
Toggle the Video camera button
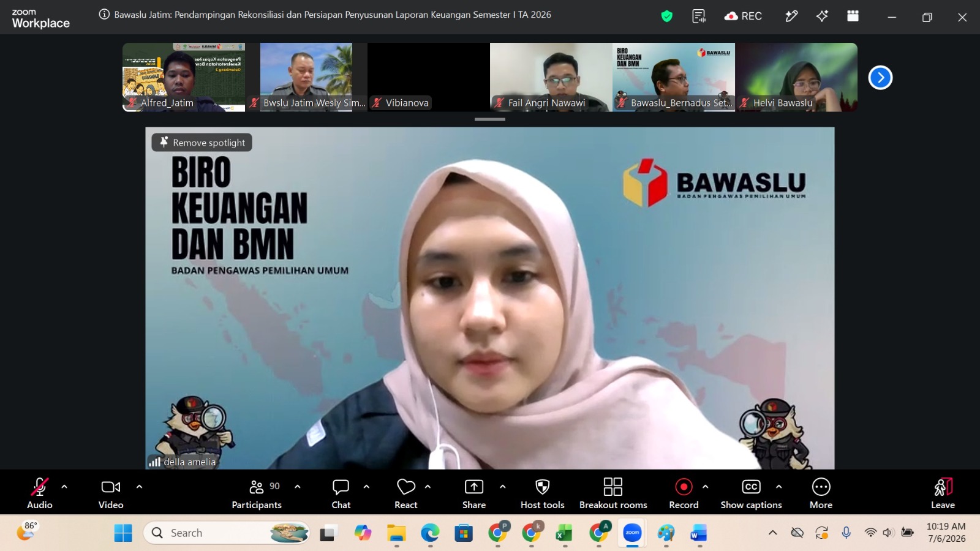click(111, 493)
